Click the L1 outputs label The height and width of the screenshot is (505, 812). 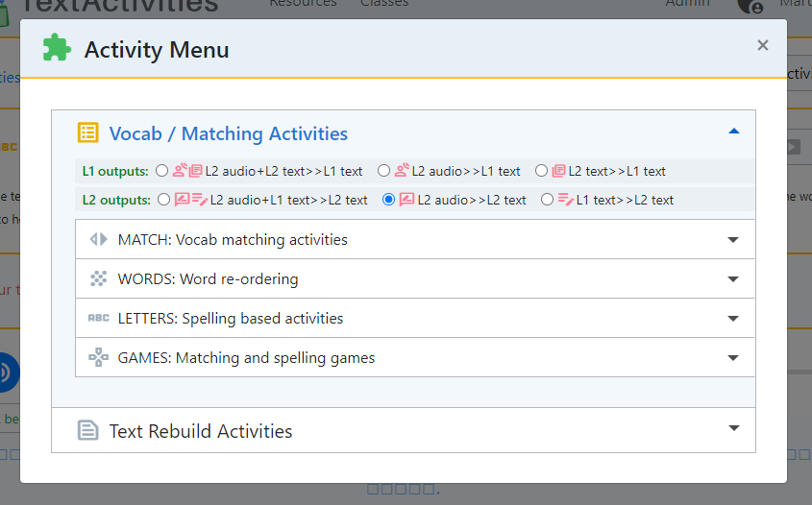point(115,171)
